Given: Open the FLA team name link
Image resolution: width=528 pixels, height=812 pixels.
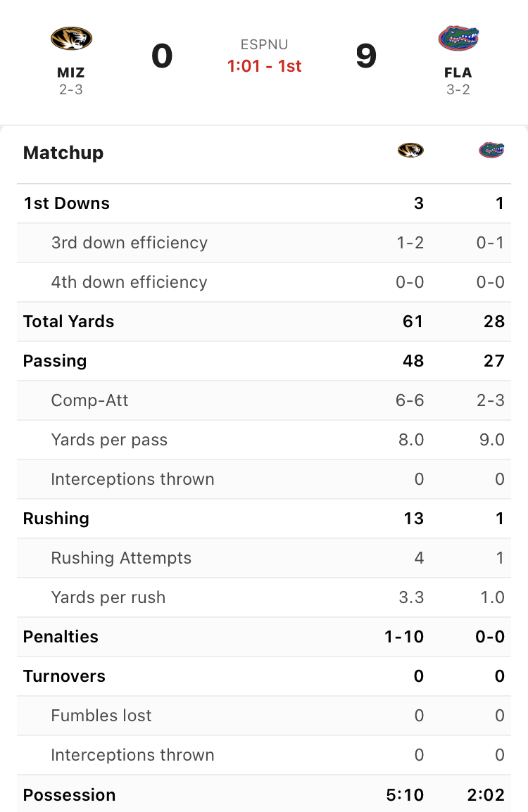Looking at the screenshot, I should coord(458,72).
